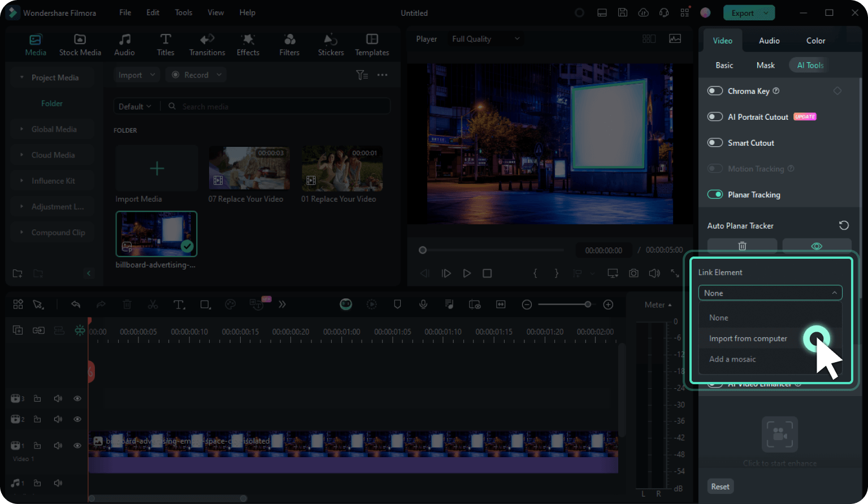Switch to the Mask sub-tab

(766, 65)
